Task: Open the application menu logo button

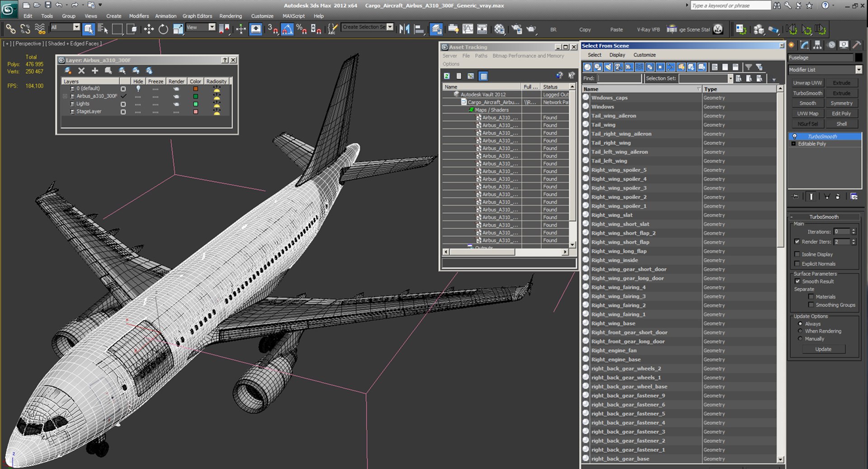Action: coord(9,8)
